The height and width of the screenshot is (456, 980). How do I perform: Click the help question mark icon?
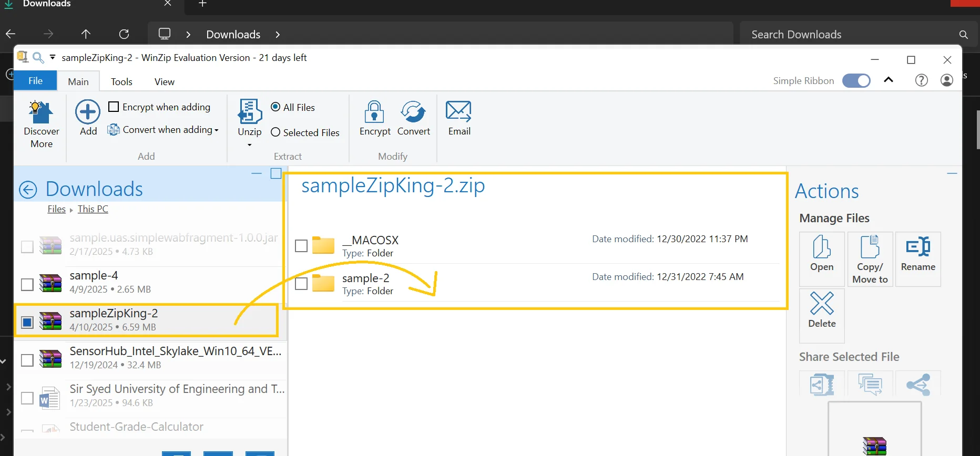(x=921, y=80)
